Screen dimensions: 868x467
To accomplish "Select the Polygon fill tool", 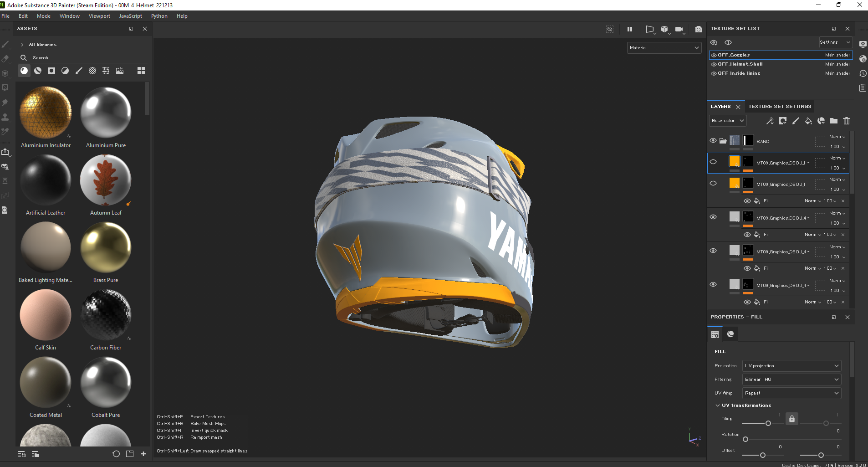I will tap(5, 88).
